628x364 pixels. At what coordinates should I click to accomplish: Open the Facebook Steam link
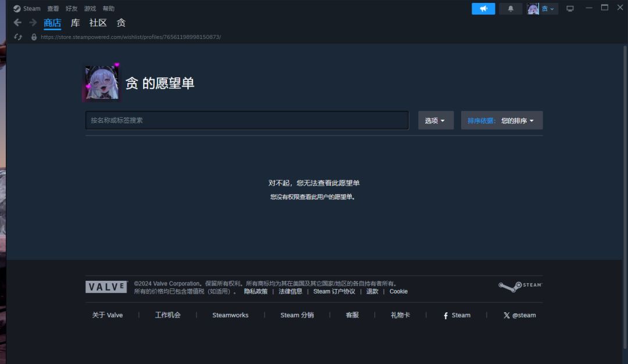[456, 315]
